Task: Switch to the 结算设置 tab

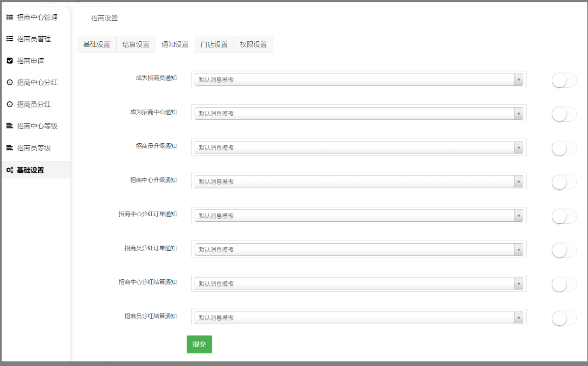Action: coord(136,44)
